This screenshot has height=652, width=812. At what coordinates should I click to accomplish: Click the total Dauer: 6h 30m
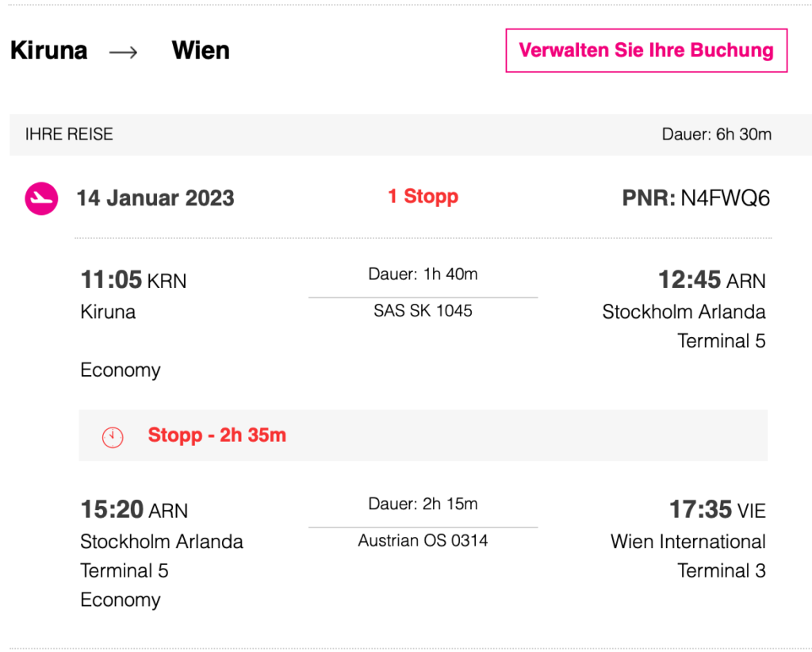click(716, 134)
